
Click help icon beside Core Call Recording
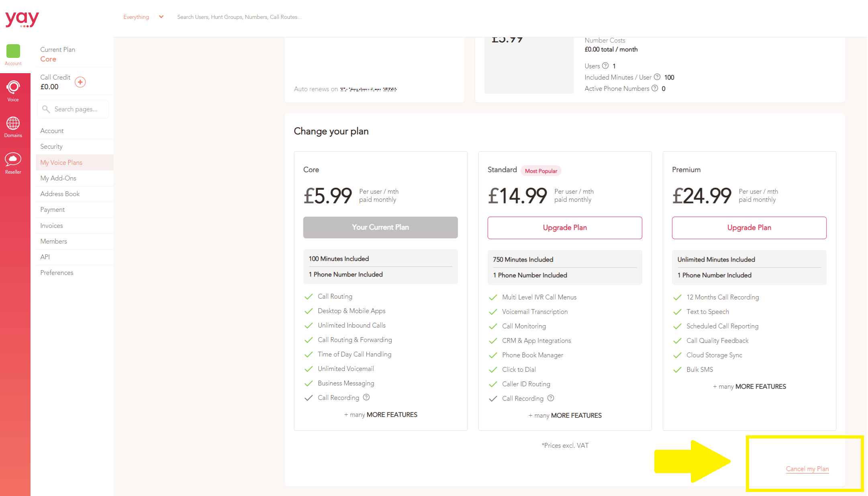click(x=366, y=397)
